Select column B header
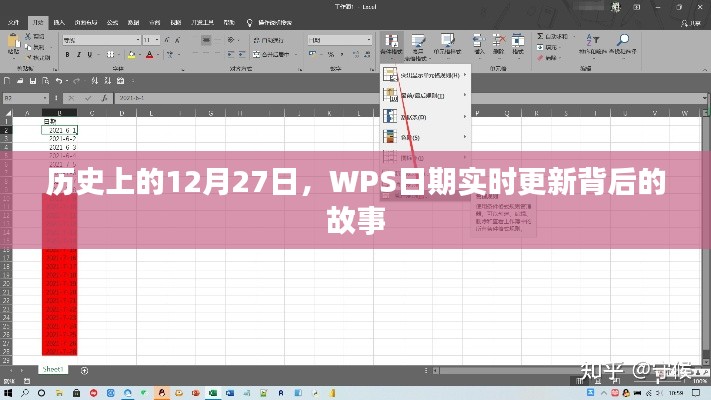This screenshot has width=711, height=400. coord(59,113)
